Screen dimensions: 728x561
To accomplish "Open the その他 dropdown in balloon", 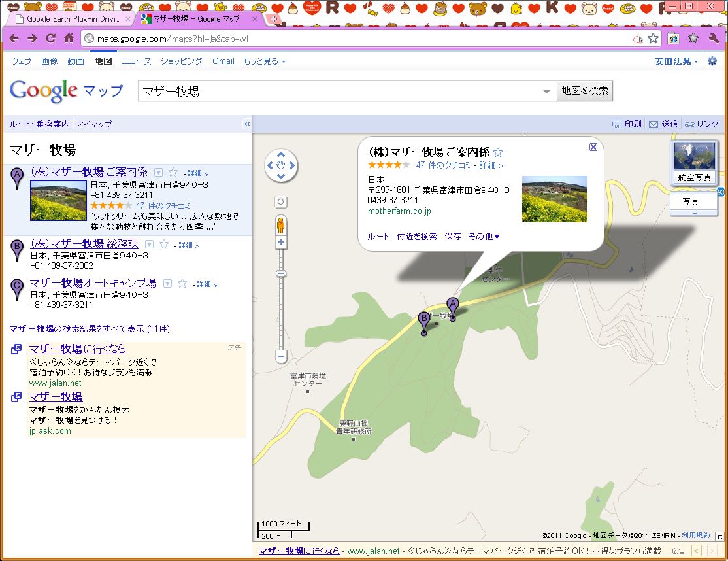I will [484, 237].
